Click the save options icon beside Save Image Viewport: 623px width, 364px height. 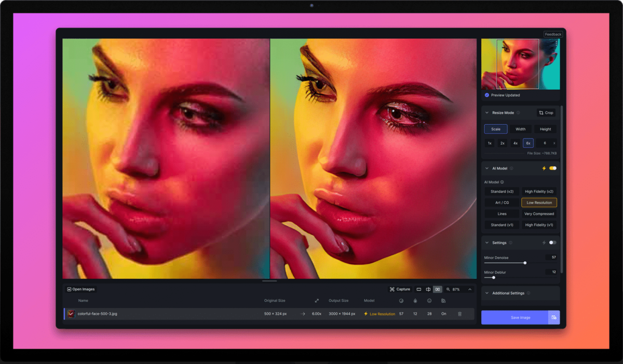(554, 317)
